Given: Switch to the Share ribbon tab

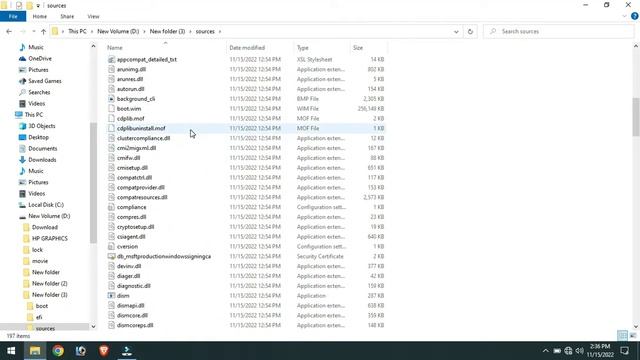Looking at the screenshot, I should point(67,16).
